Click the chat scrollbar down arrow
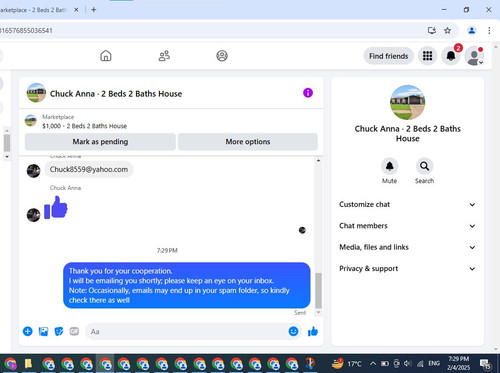500x373 pixels. tap(318, 312)
